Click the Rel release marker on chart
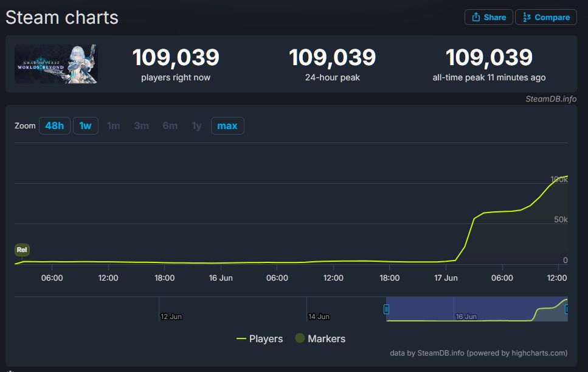The width and height of the screenshot is (588, 372). point(22,250)
